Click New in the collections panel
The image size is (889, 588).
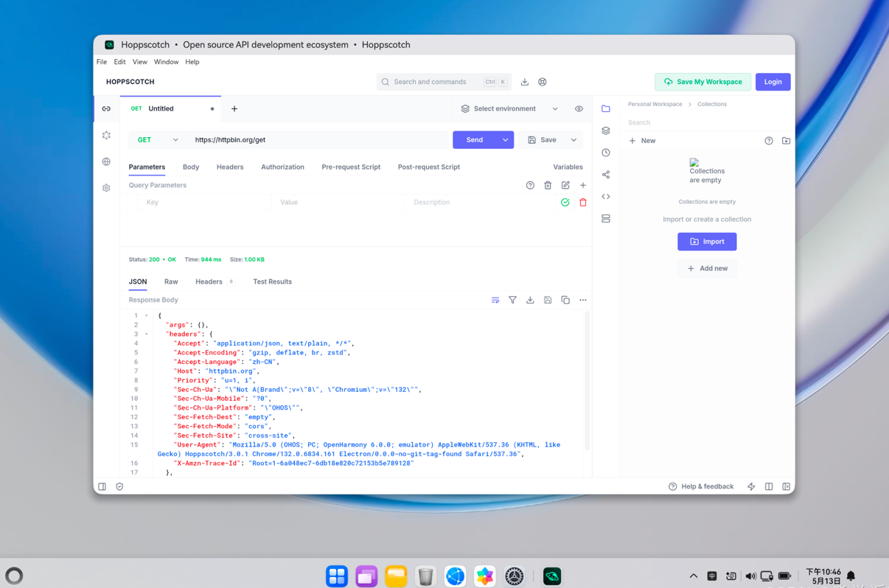(642, 141)
